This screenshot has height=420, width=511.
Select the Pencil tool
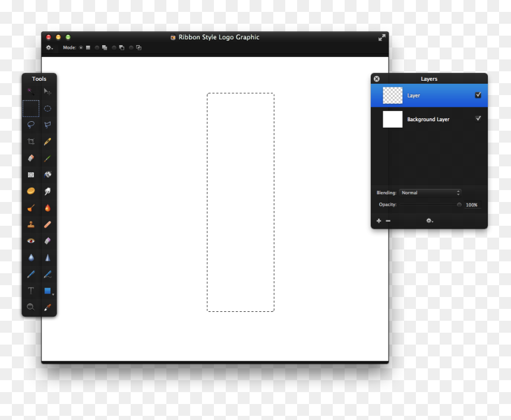48,141
